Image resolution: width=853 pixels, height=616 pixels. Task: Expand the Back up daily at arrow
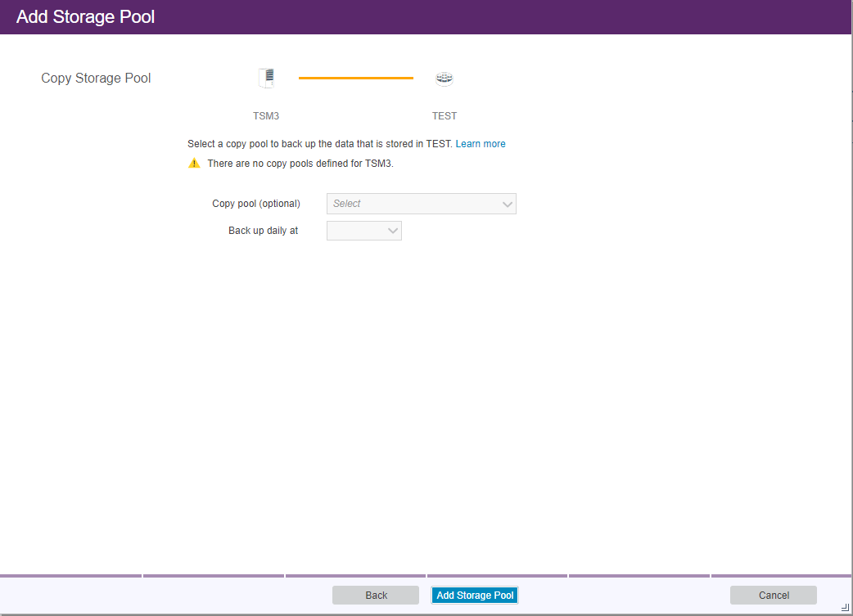pyautogui.click(x=392, y=232)
